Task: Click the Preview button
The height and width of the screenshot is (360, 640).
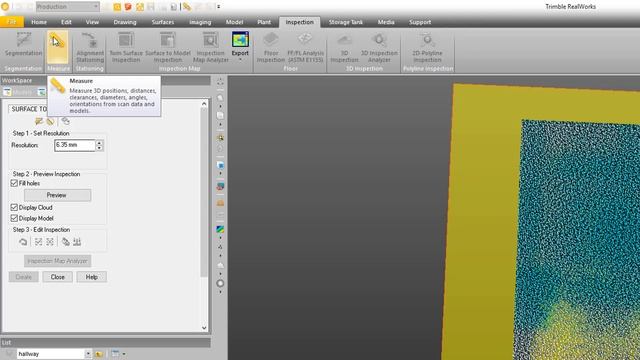Action: point(57,195)
